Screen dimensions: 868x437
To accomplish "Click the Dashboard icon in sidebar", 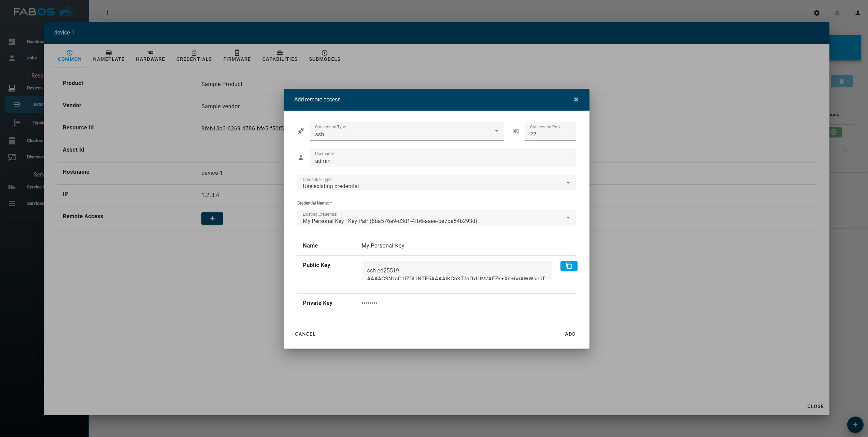I will pyautogui.click(x=12, y=41).
